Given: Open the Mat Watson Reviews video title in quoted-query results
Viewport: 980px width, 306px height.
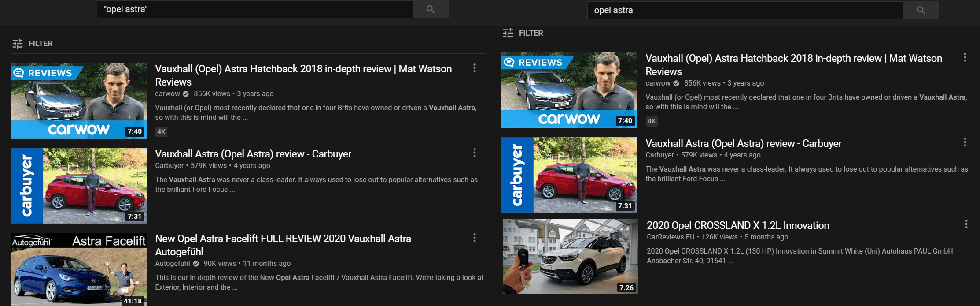Looking at the screenshot, I should pos(303,75).
